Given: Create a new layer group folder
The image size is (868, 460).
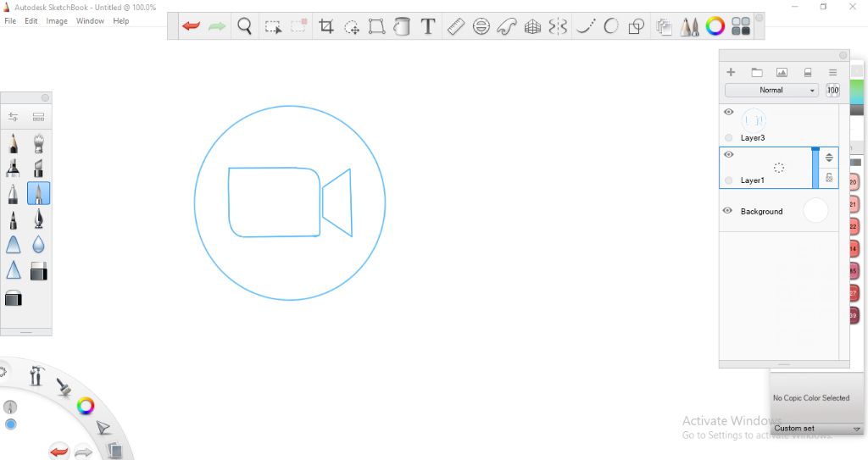Looking at the screenshot, I should pos(757,73).
